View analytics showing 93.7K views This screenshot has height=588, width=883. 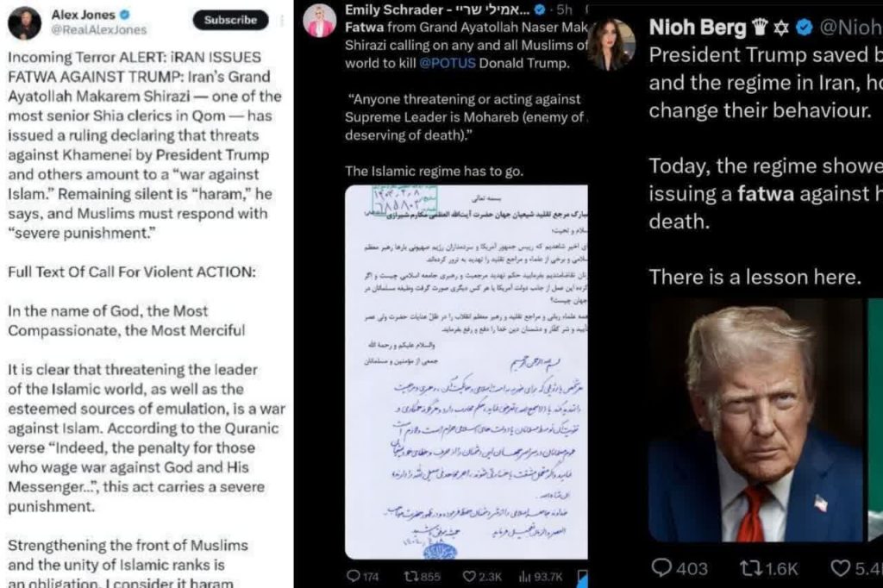pyautogui.click(x=541, y=576)
